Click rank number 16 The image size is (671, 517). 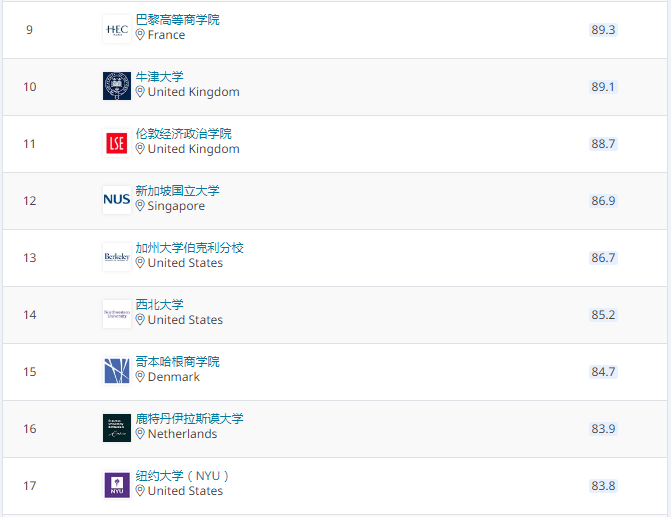(x=30, y=428)
